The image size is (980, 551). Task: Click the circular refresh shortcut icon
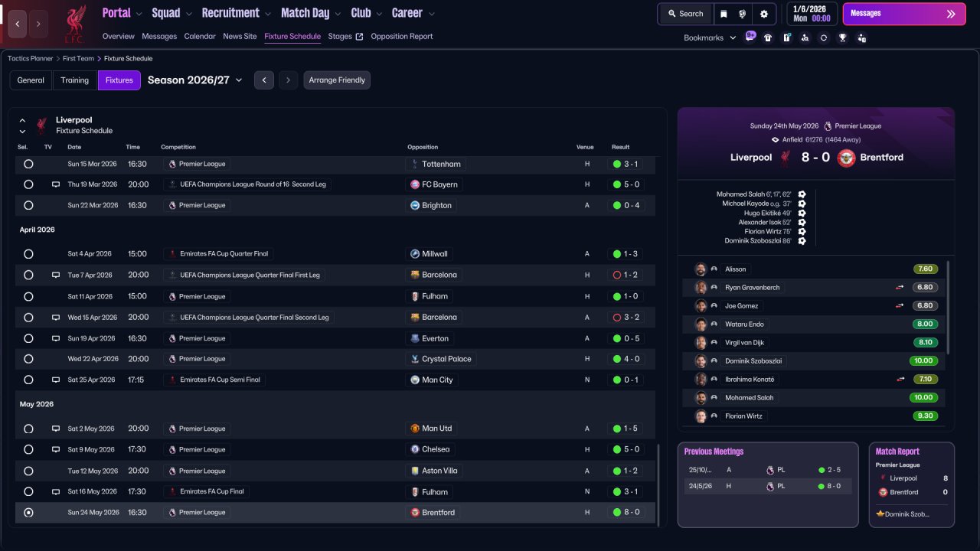[x=823, y=37]
